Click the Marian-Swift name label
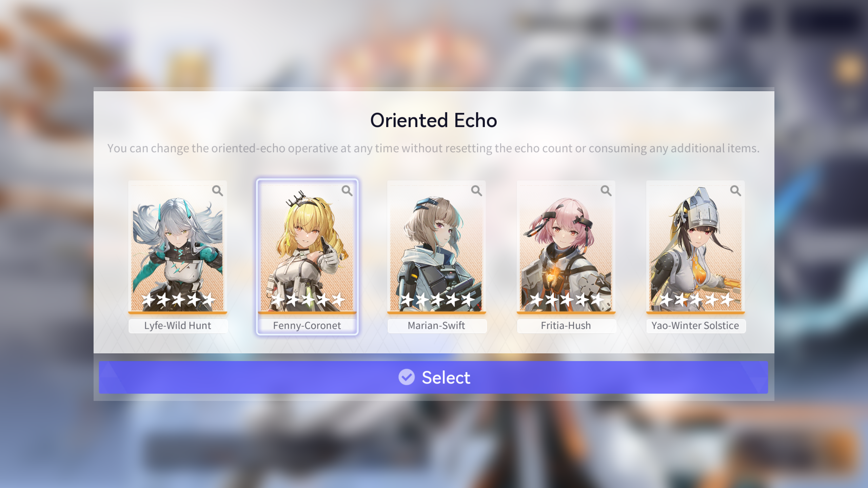 point(437,326)
